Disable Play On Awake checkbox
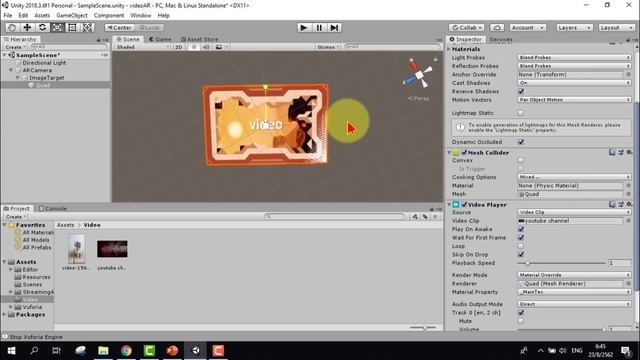The width and height of the screenshot is (640, 360). coord(521,229)
